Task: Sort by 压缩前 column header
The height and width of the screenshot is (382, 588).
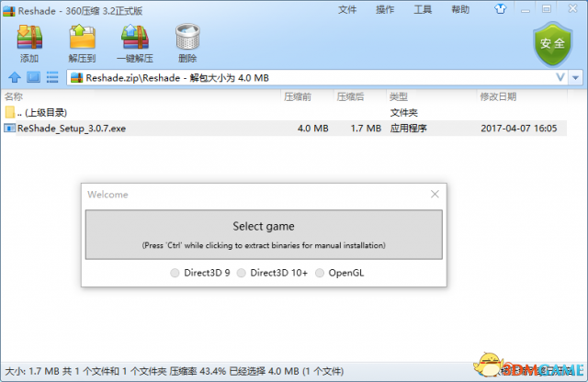Action: 307,96
